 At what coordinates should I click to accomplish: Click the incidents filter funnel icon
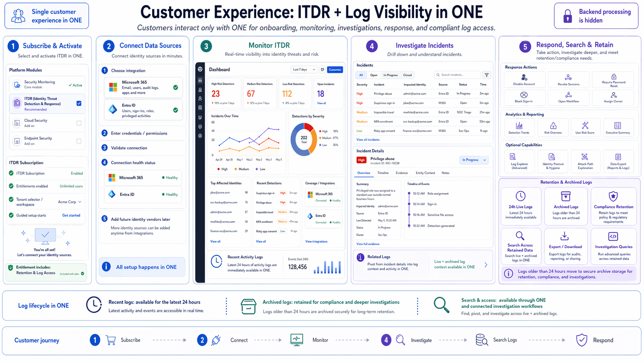[486, 75]
